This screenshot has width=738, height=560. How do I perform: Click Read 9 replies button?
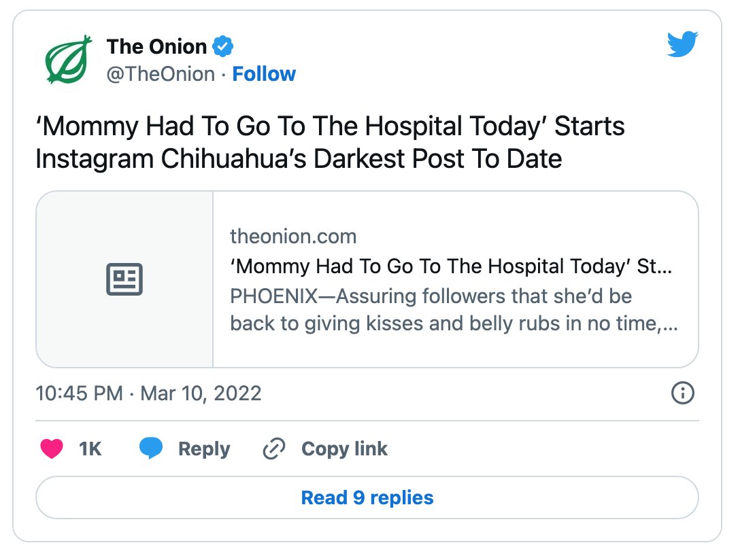tap(367, 497)
